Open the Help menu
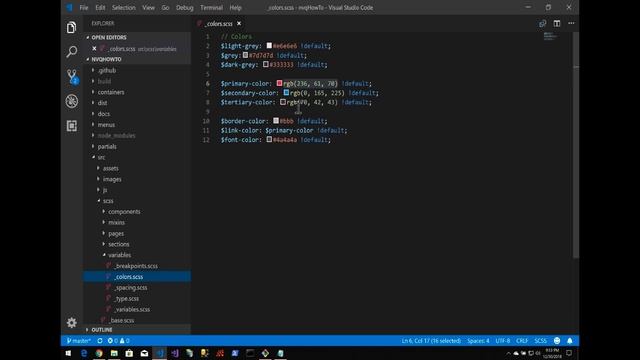Screen dimensions: 640x360 tap(236, 7)
